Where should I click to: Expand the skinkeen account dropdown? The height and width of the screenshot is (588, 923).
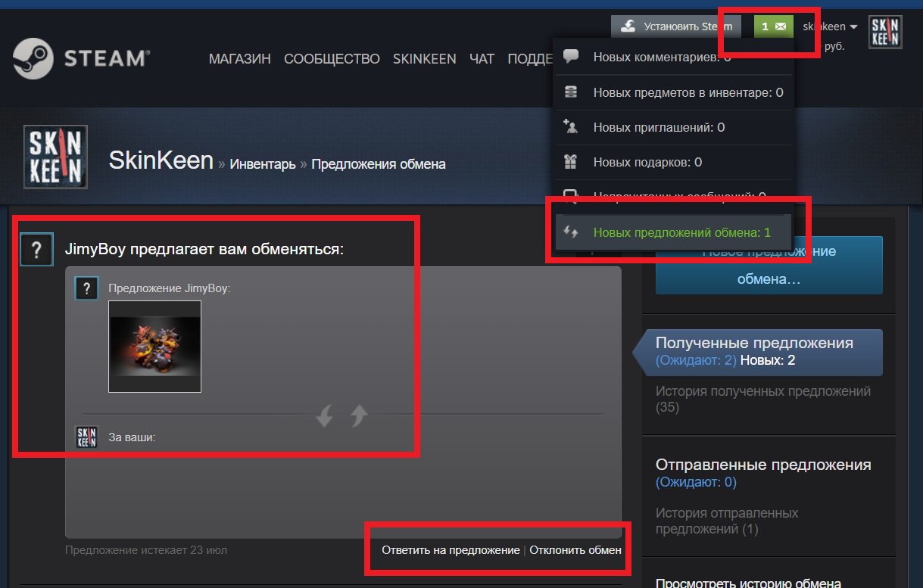(830, 26)
